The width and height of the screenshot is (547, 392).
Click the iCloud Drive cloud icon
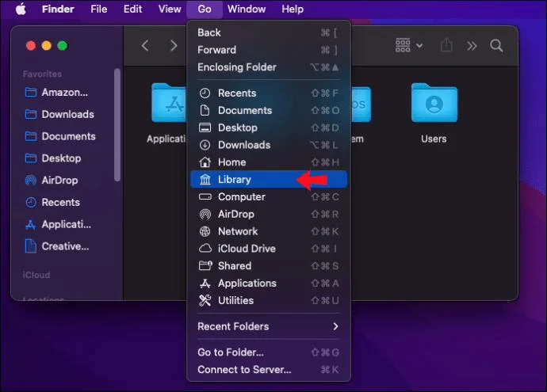(205, 249)
